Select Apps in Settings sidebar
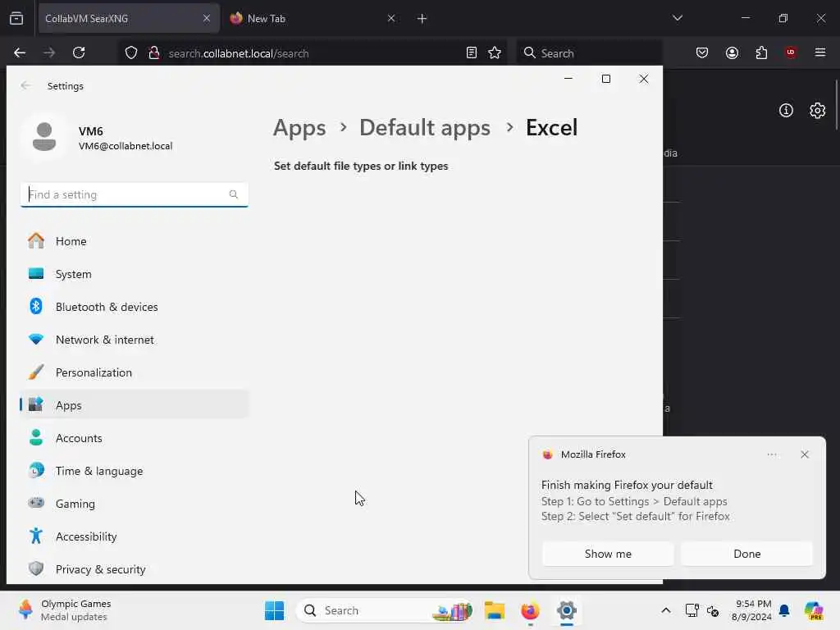840x630 pixels. (134, 405)
